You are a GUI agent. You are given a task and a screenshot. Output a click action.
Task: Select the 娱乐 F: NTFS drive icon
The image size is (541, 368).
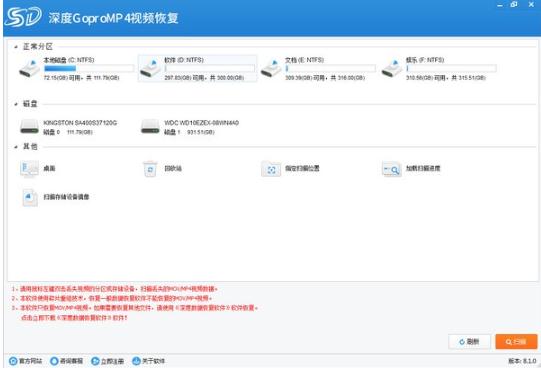392,68
